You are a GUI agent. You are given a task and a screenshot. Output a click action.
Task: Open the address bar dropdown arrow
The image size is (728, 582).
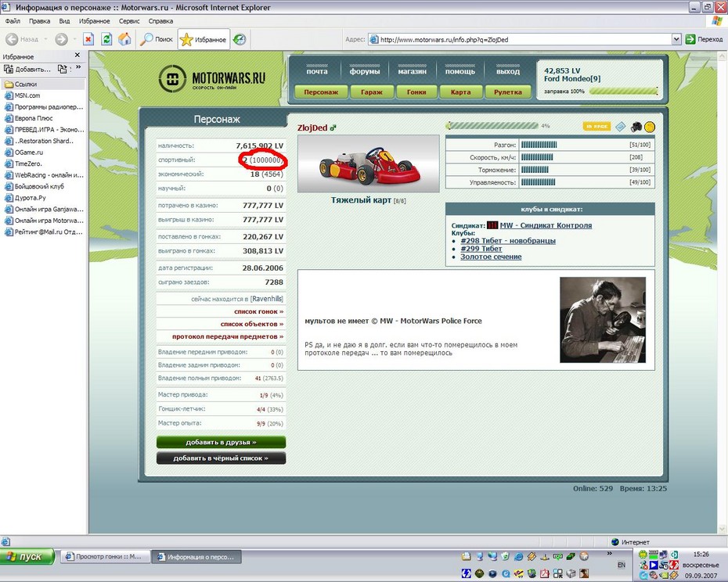click(x=676, y=39)
